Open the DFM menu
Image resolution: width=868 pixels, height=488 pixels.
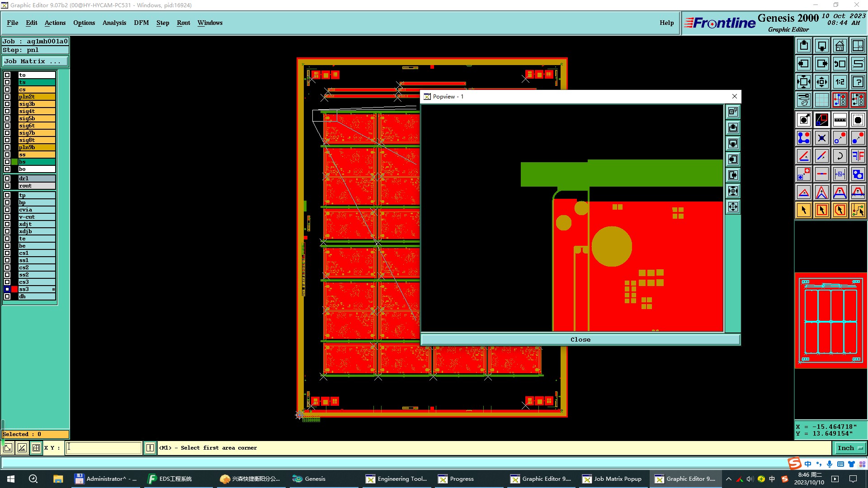[x=141, y=23]
